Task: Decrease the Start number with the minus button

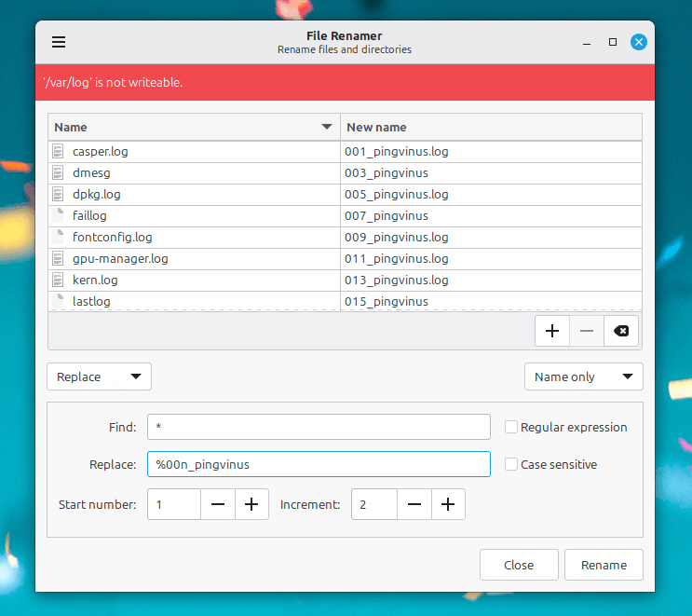Action: tap(218, 504)
